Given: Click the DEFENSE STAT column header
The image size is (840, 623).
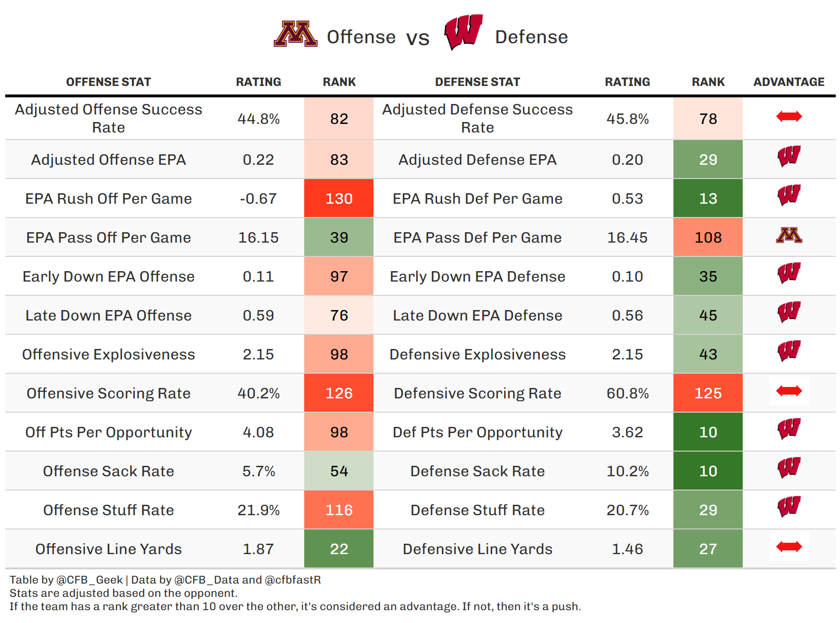Looking at the screenshot, I should click(477, 82).
